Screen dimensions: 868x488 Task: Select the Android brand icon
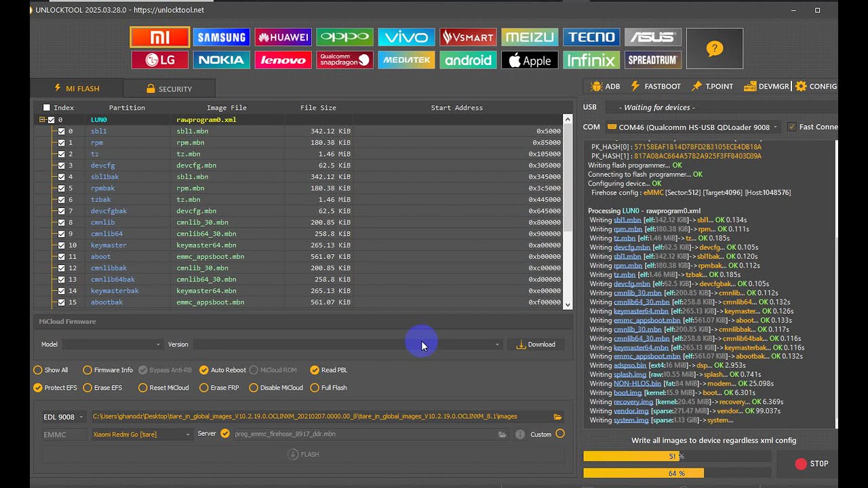point(468,60)
